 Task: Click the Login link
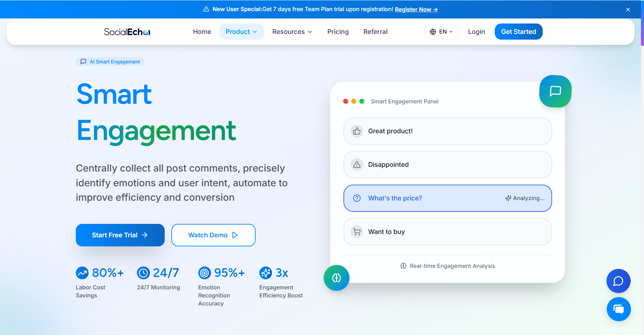click(476, 32)
